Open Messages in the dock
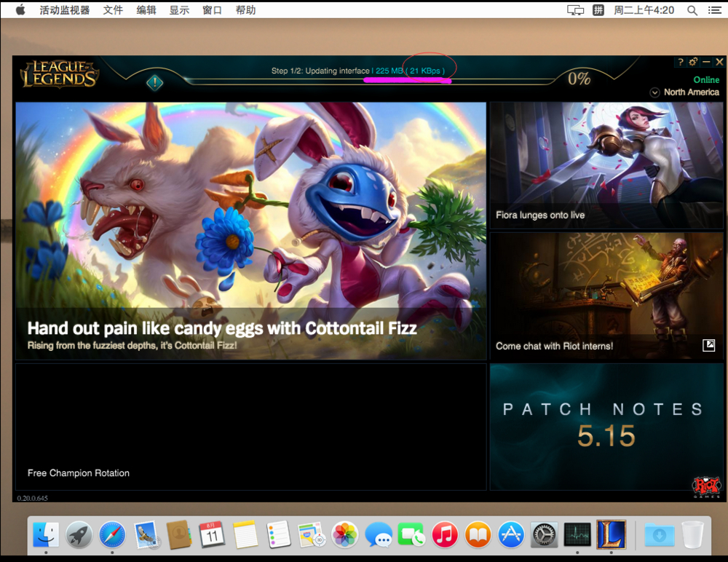The width and height of the screenshot is (728, 562). (x=378, y=534)
